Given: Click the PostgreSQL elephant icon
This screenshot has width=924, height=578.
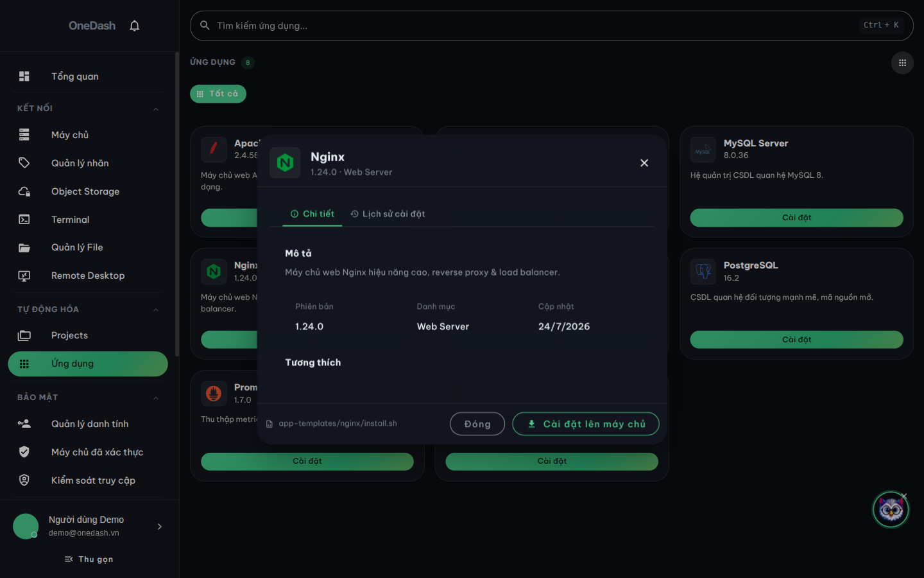Looking at the screenshot, I should (703, 272).
